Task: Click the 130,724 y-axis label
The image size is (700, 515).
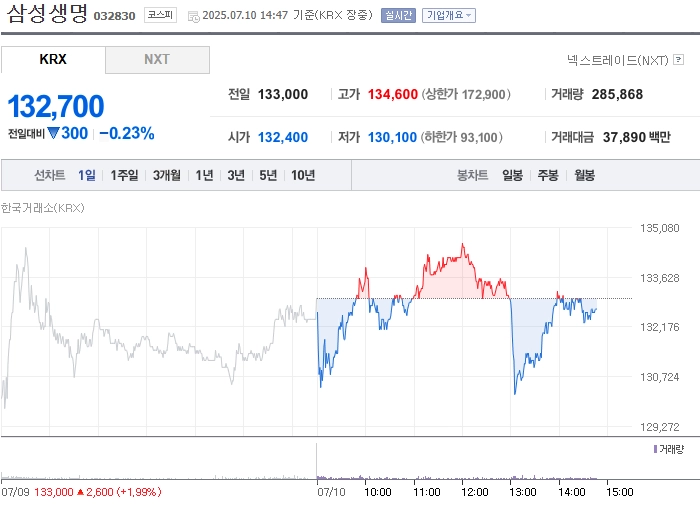Action: tap(659, 377)
